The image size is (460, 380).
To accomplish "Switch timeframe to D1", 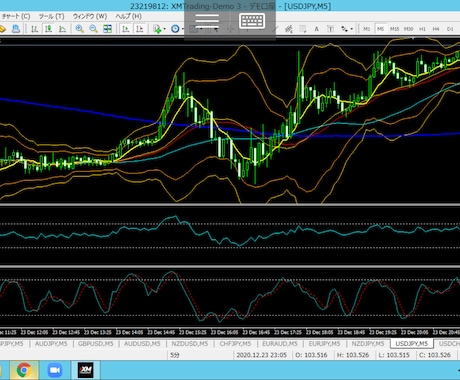I will 450,29.
